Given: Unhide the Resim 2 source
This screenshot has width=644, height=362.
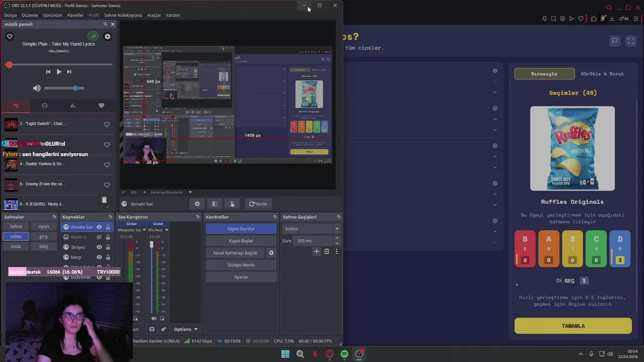Looking at the screenshot, I should coord(99,237).
